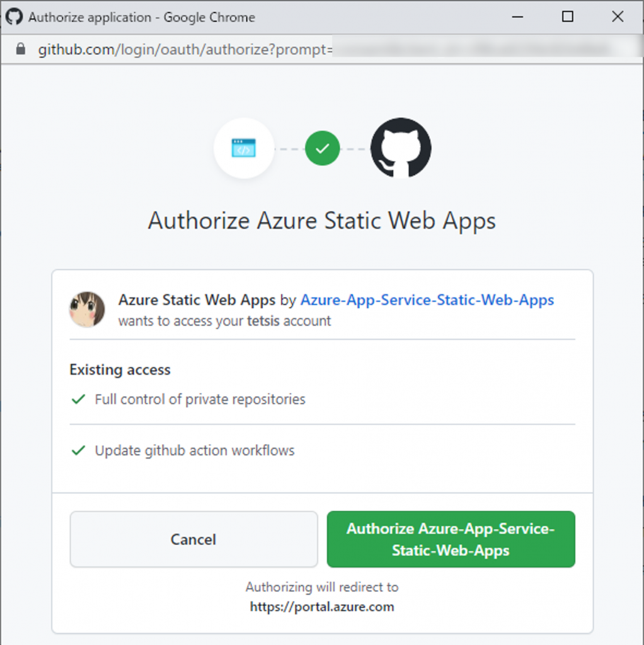Image resolution: width=644 pixels, height=645 pixels.
Task: Authorize Azure-App-Service-Static-Web-Apps access
Action: click(450, 539)
